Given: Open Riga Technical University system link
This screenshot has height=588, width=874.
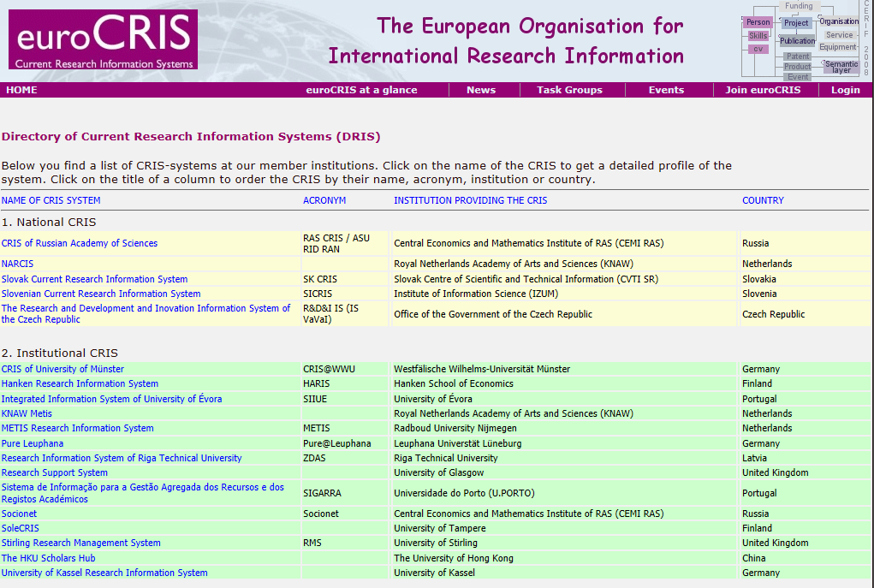Looking at the screenshot, I should (122, 458).
